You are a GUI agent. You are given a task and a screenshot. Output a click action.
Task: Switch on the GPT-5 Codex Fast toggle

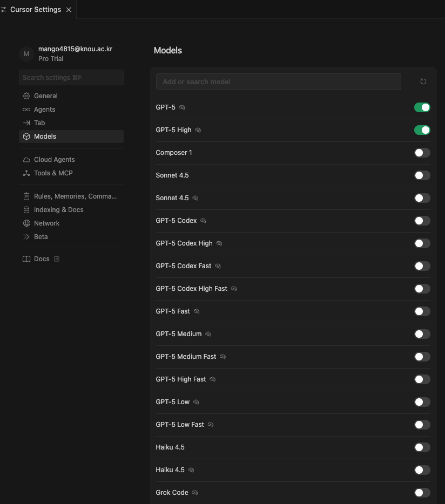(x=422, y=266)
